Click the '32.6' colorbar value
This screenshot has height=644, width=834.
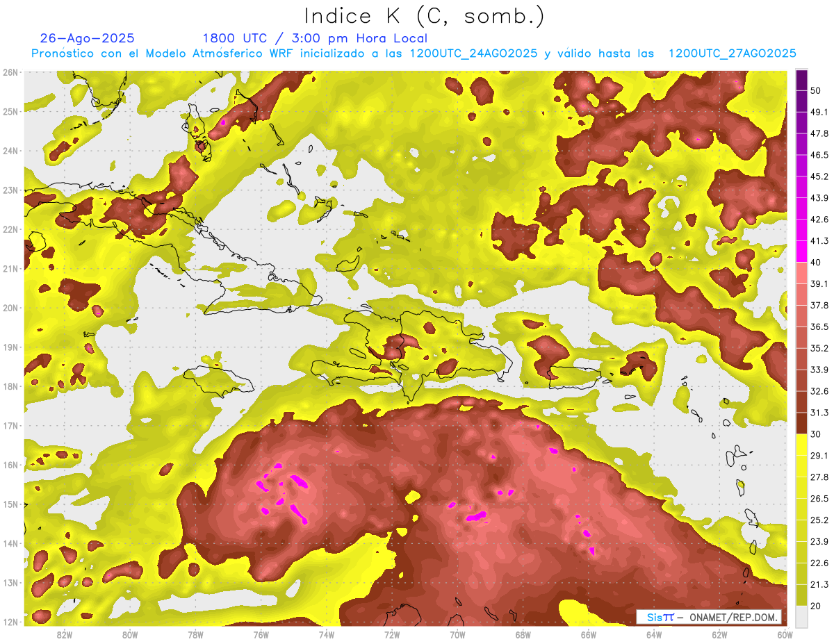coord(819,390)
